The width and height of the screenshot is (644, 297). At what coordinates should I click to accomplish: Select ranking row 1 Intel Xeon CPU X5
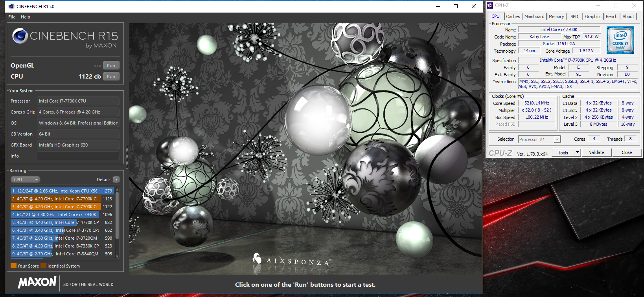(x=62, y=191)
